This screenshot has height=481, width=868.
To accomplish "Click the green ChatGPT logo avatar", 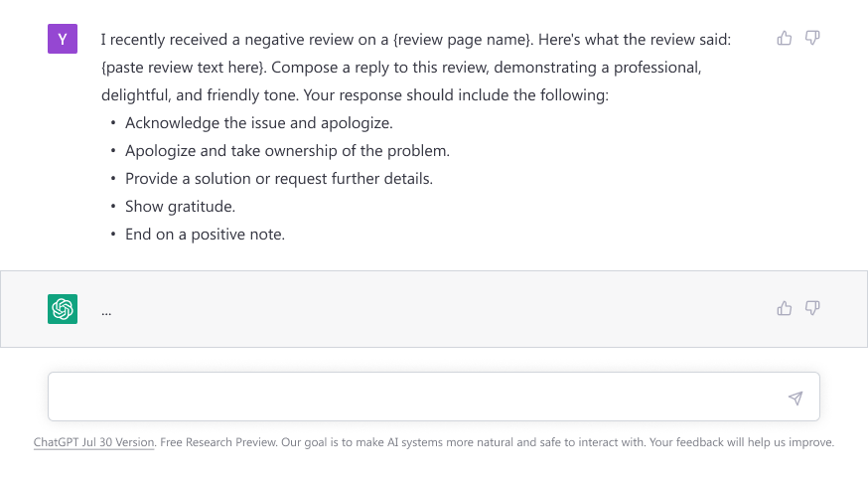I will click(63, 309).
